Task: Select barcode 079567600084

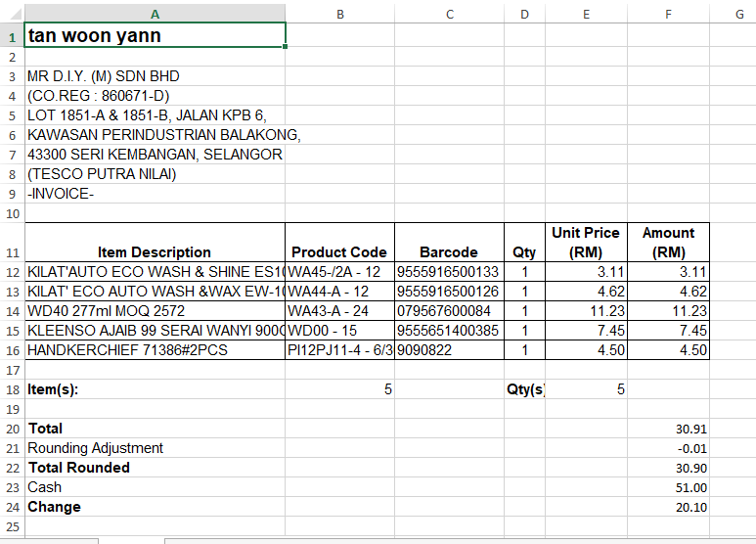Action: click(449, 311)
